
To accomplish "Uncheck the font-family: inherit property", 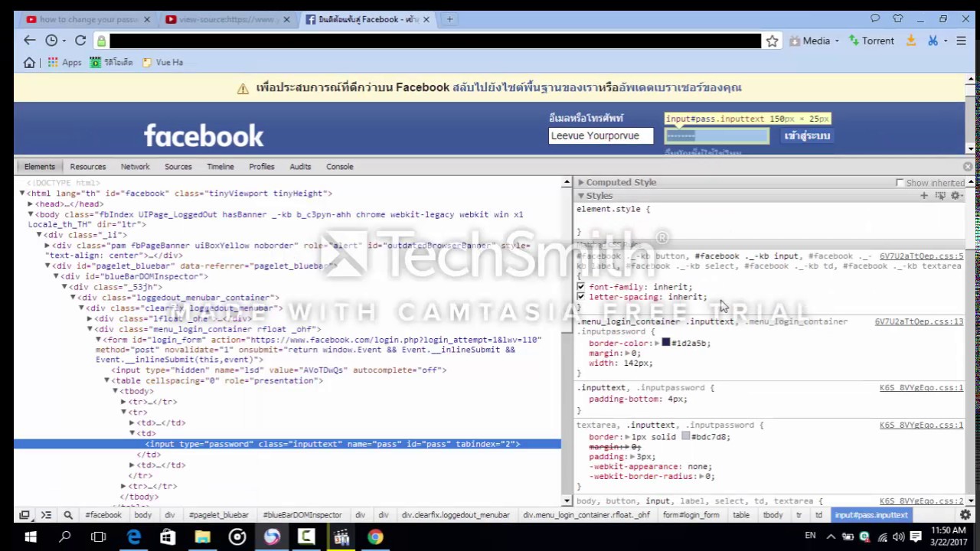I will [x=580, y=287].
